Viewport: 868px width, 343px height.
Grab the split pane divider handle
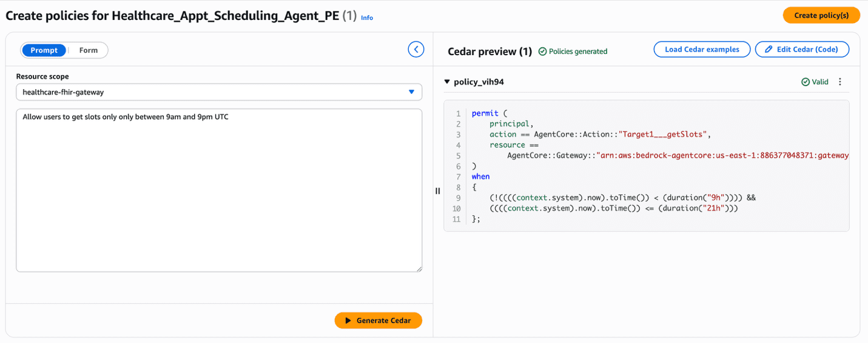click(437, 191)
